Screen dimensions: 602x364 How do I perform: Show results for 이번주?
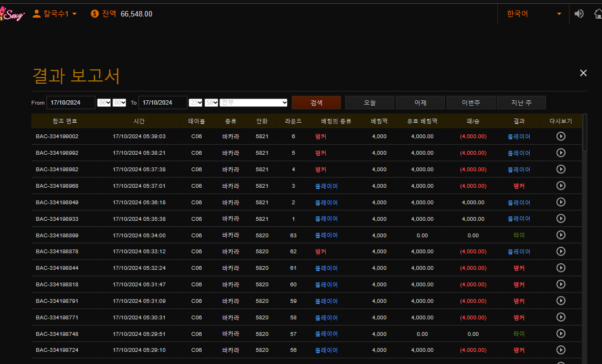pyautogui.click(x=471, y=102)
